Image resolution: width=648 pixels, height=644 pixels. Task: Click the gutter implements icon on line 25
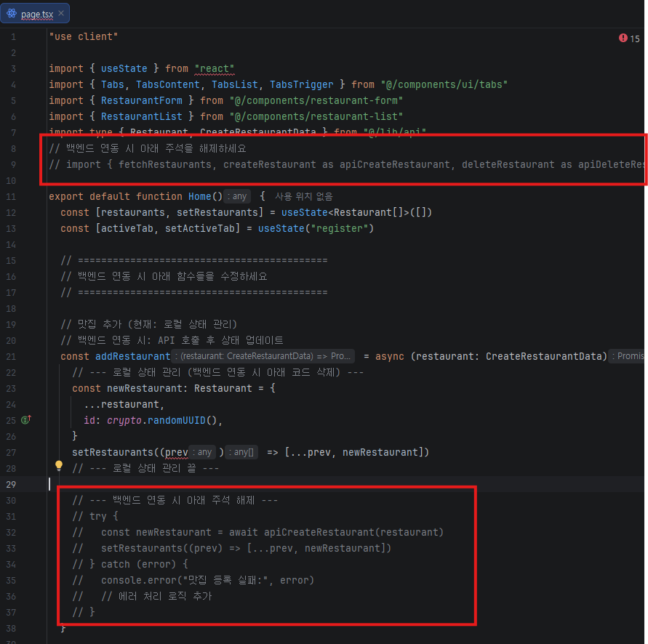coord(26,419)
